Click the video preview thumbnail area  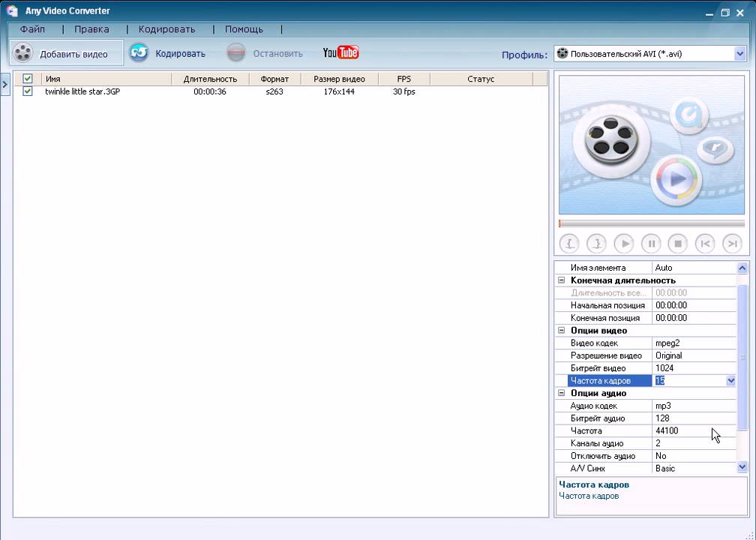coord(652,145)
